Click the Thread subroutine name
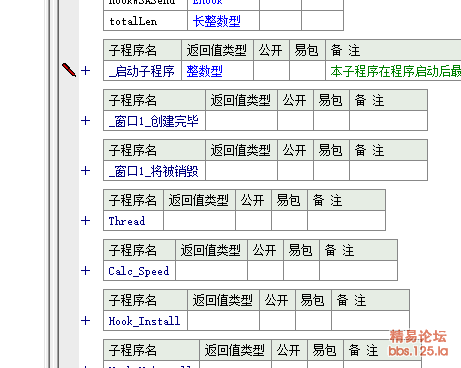Screen dimensions: 461x368 tap(127, 221)
